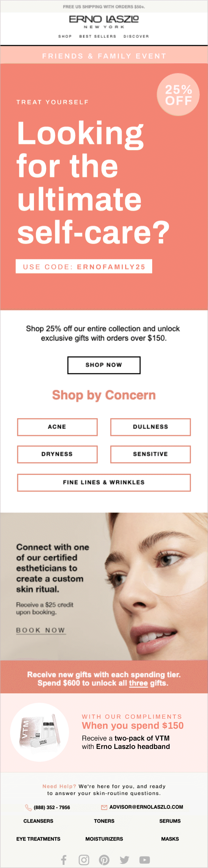
Task: Click the phone icon beside (888) 352-7956
Action: point(28,808)
